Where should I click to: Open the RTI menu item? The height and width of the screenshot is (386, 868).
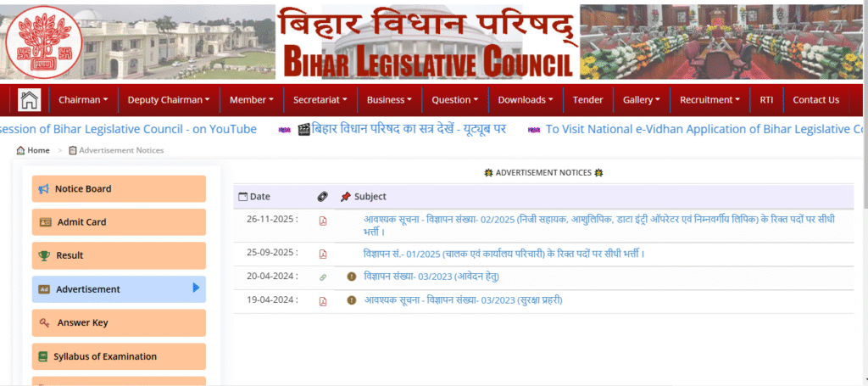coord(766,100)
